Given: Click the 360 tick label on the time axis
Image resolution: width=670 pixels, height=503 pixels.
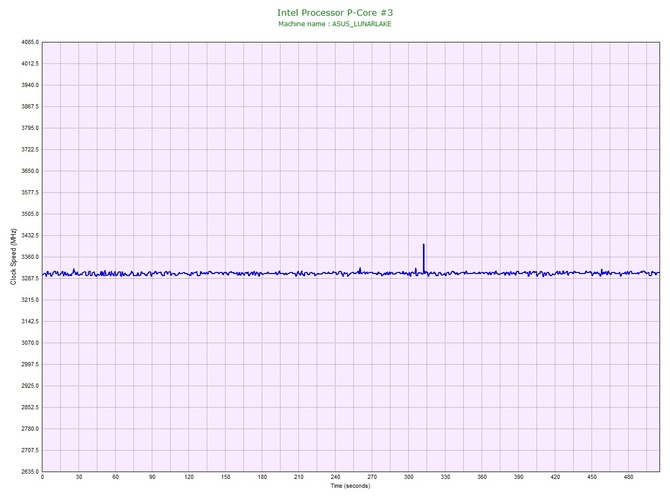Looking at the screenshot, I should tap(482, 477).
